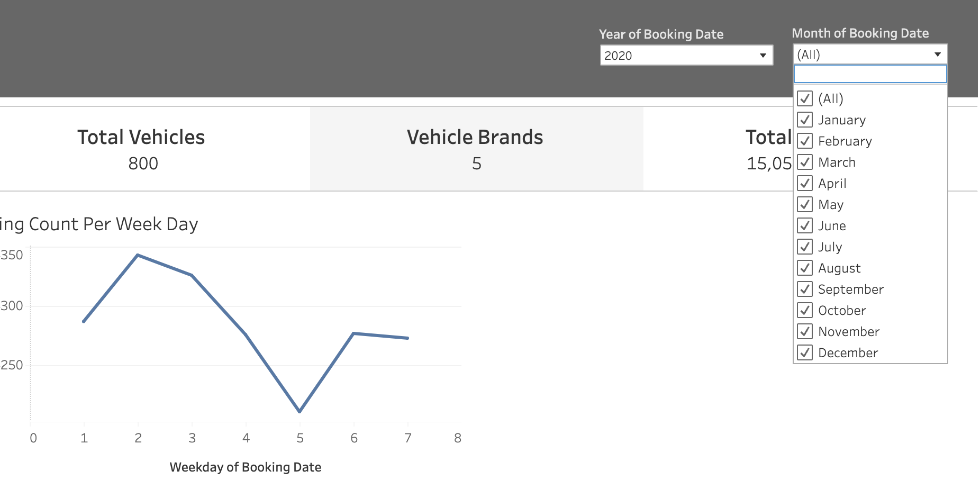
Task: Toggle the October checkbox
Action: click(x=805, y=310)
